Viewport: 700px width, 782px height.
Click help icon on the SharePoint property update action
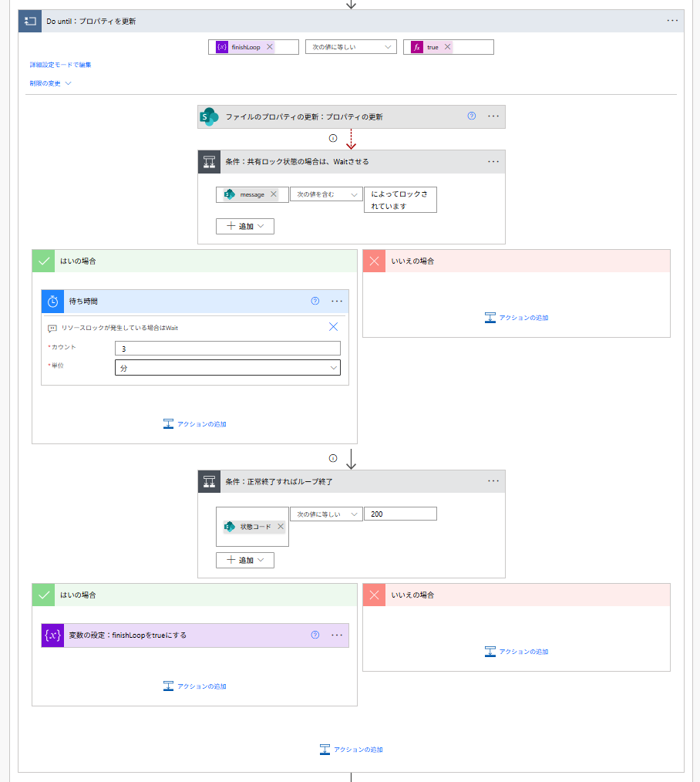[x=472, y=116]
